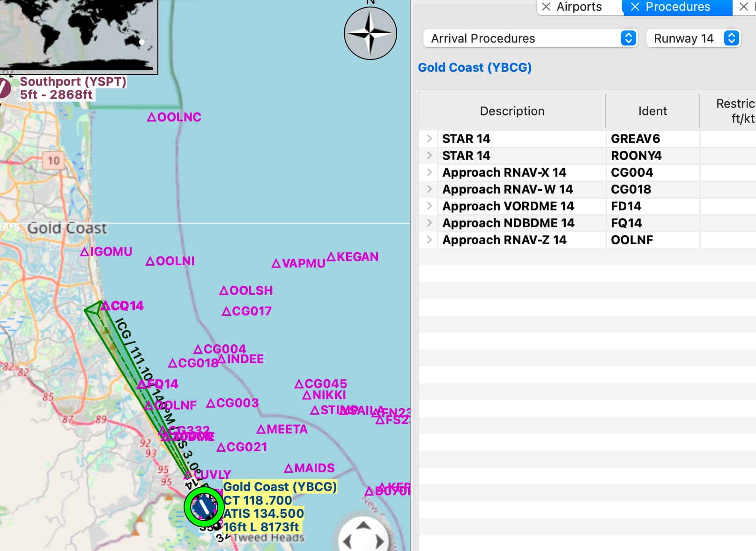This screenshot has height=551, width=756.
Task: Click the map pan right arrow
Action: (380, 542)
